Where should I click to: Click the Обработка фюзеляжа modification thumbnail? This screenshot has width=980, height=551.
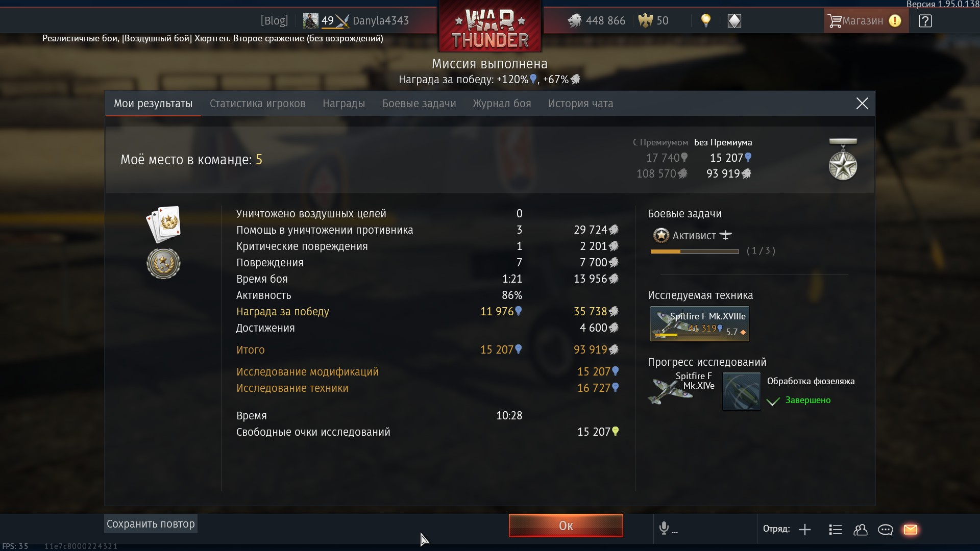(x=742, y=391)
